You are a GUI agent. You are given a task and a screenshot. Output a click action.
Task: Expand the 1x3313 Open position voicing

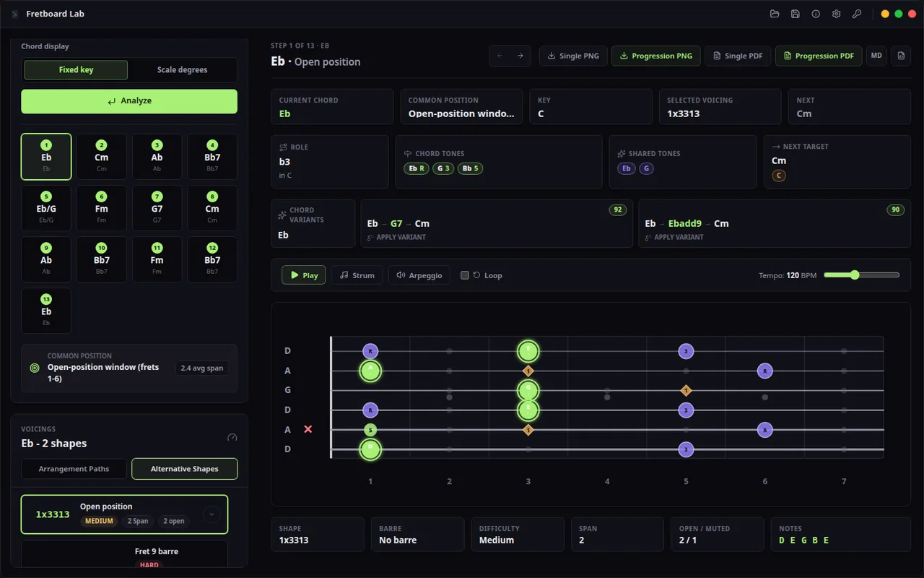point(211,514)
